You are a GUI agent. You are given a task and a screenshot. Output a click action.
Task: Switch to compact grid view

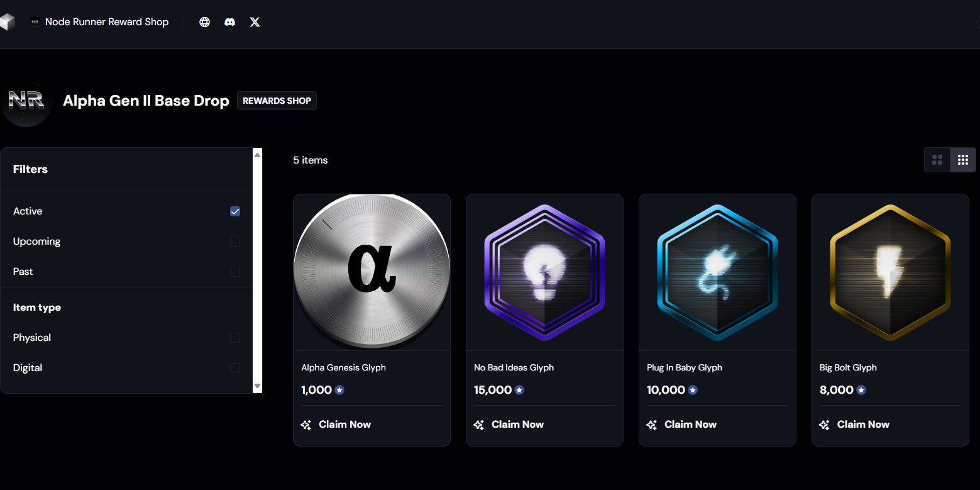tap(962, 160)
